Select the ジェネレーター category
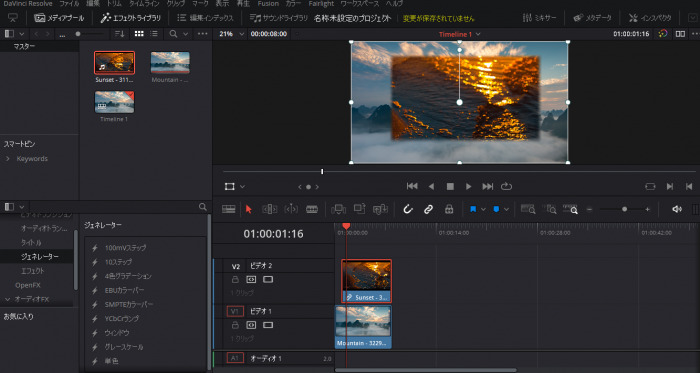The height and width of the screenshot is (373, 700). click(39, 257)
